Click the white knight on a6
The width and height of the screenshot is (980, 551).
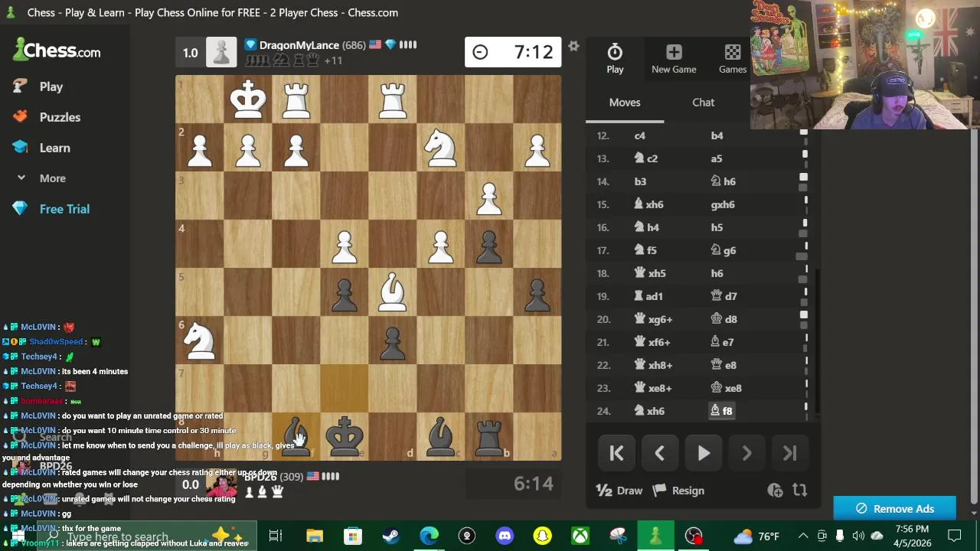coord(200,341)
